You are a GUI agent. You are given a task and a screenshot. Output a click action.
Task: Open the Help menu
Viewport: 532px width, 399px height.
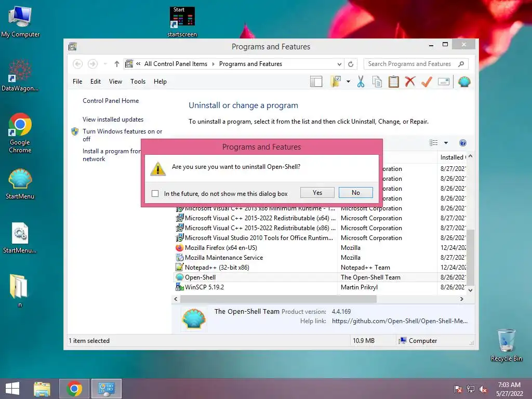click(x=160, y=82)
